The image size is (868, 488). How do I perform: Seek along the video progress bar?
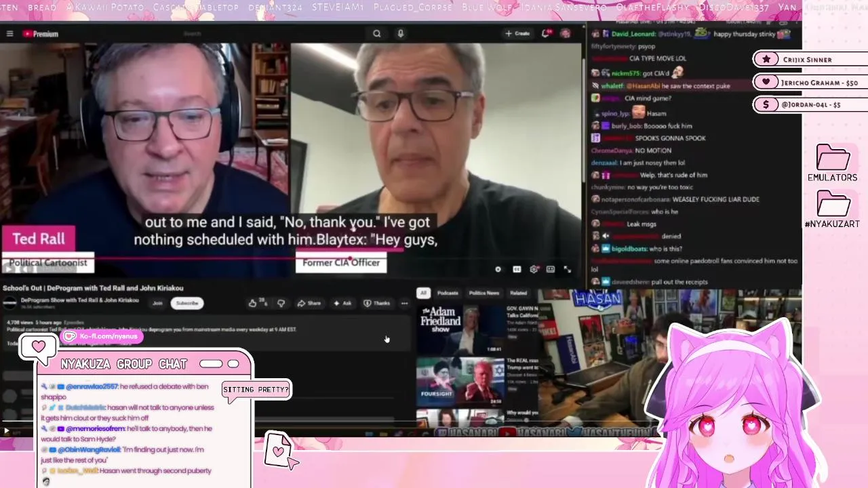point(292,258)
